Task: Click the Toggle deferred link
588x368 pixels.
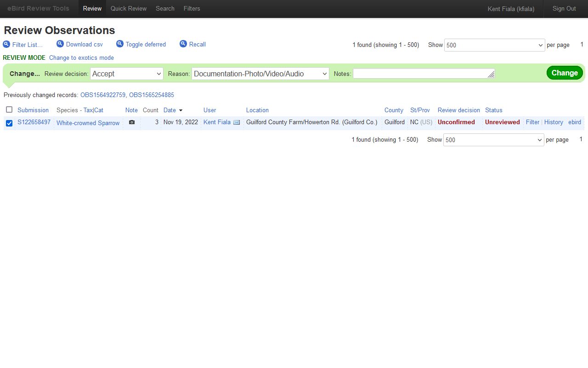Action: point(146,45)
